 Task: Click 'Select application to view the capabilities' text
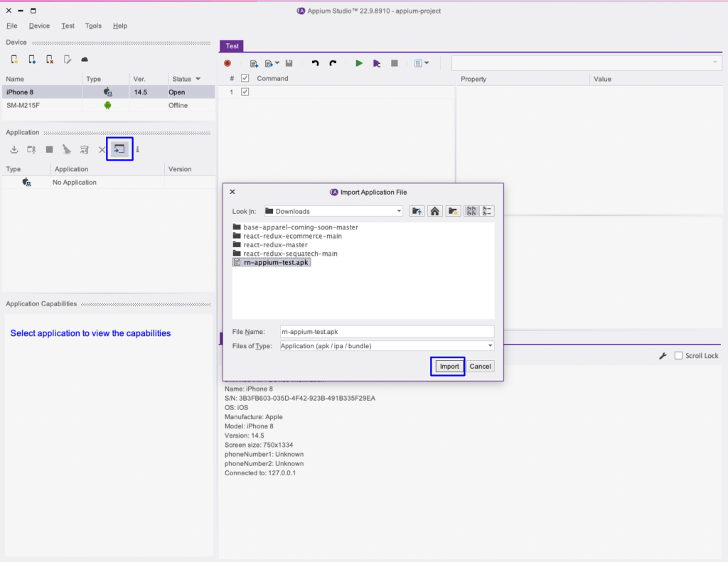[90, 333]
